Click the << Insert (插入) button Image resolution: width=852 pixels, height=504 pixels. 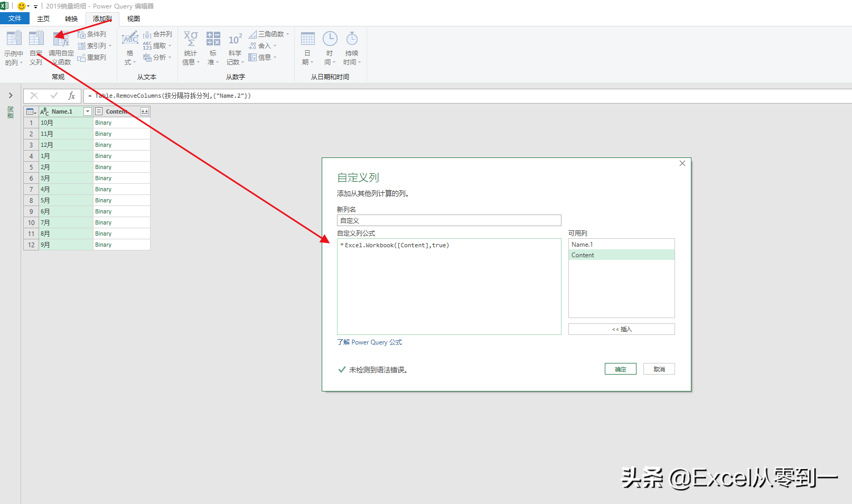coord(622,329)
